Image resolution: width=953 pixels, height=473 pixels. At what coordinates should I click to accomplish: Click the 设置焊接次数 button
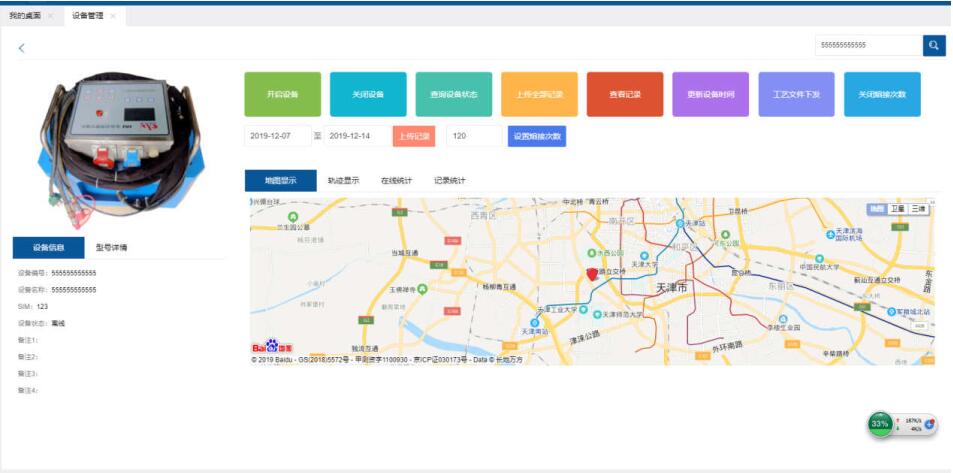click(536, 136)
